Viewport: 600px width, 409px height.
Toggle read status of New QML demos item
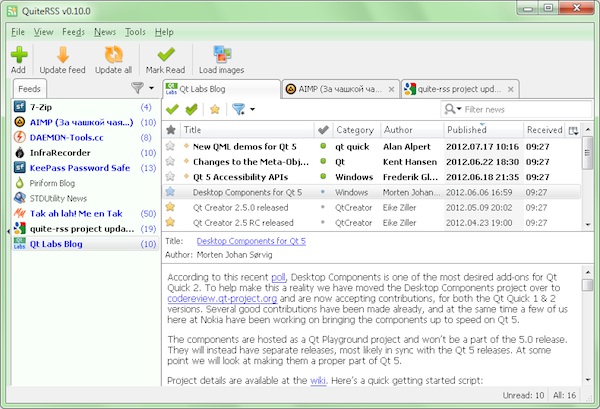point(323,146)
